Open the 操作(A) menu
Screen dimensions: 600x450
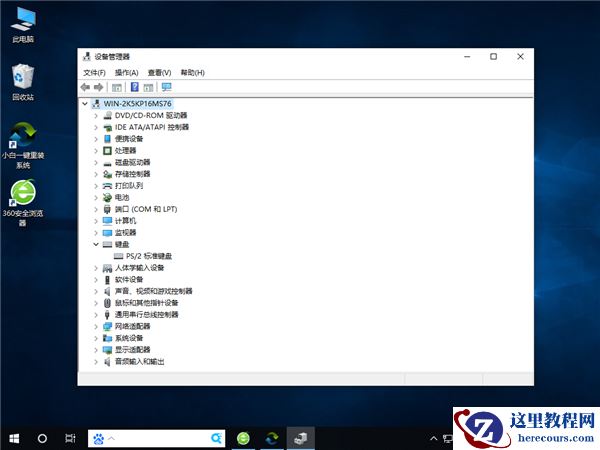(127, 72)
